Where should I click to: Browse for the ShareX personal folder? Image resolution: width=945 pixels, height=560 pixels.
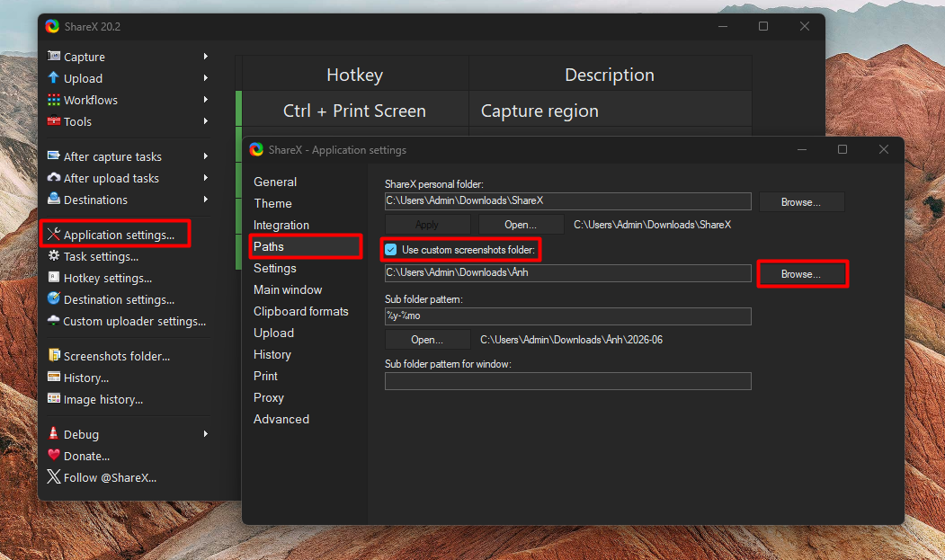(x=801, y=202)
